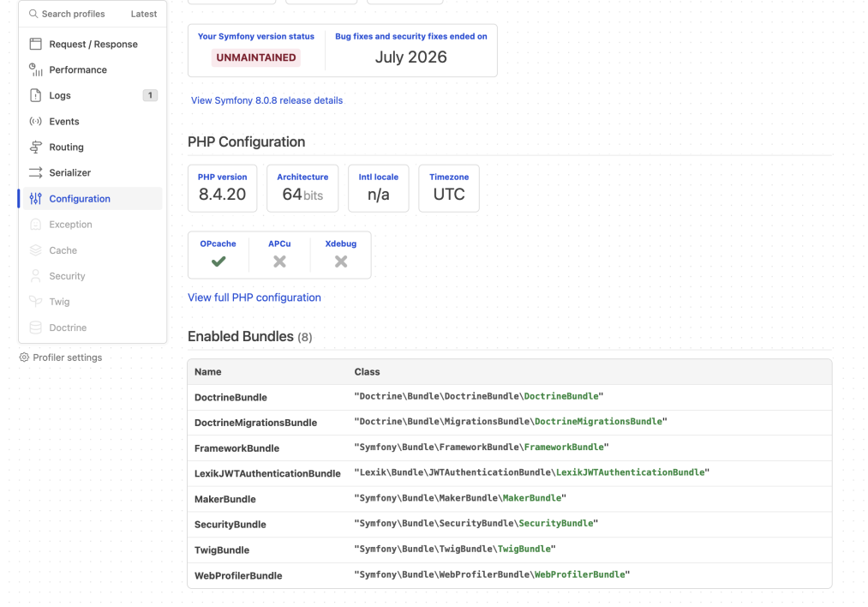Click the Symfony\Bundle\WebProfilerBundle class path
The width and height of the screenshot is (868, 607).
[x=492, y=574]
